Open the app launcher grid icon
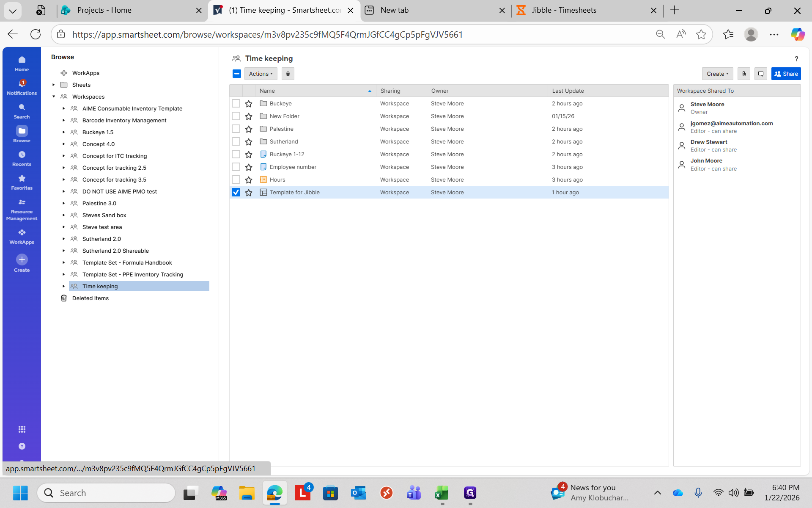812x508 pixels. [22, 429]
